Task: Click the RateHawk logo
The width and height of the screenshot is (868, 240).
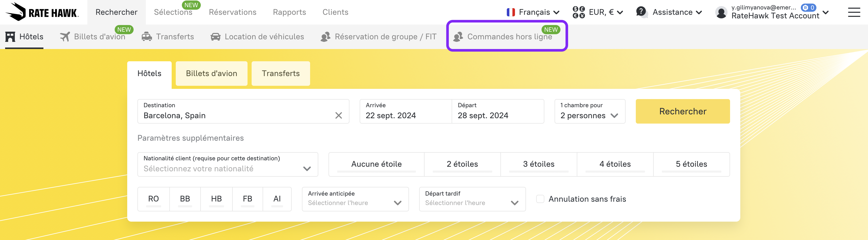Action: (x=42, y=12)
